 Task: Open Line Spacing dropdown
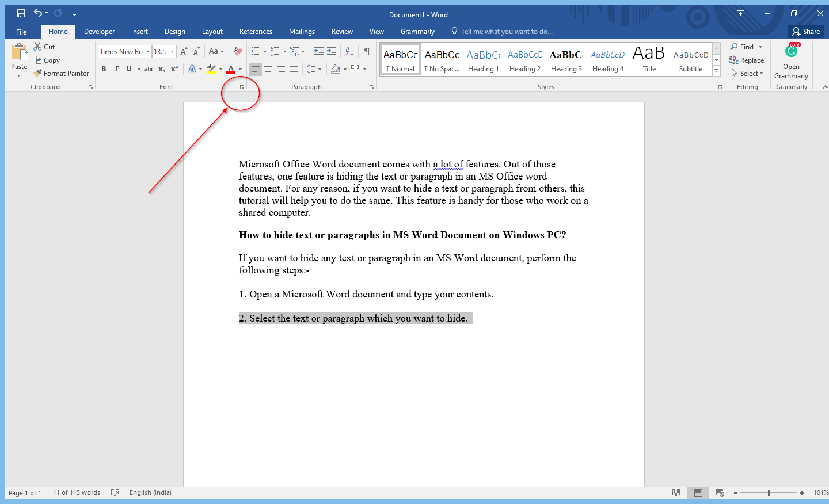tap(314, 69)
